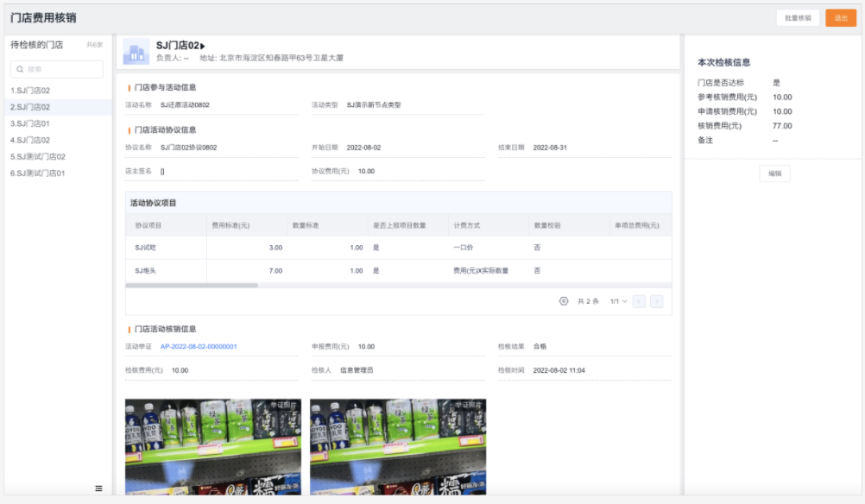
Task: Click the store building avatar icon
Action: click(136, 51)
